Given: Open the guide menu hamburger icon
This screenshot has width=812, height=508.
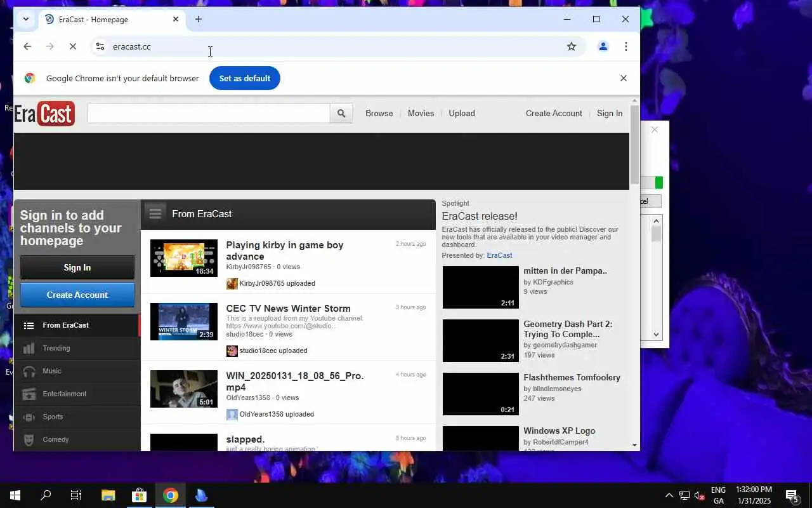Looking at the screenshot, I should tap(155, 213).
